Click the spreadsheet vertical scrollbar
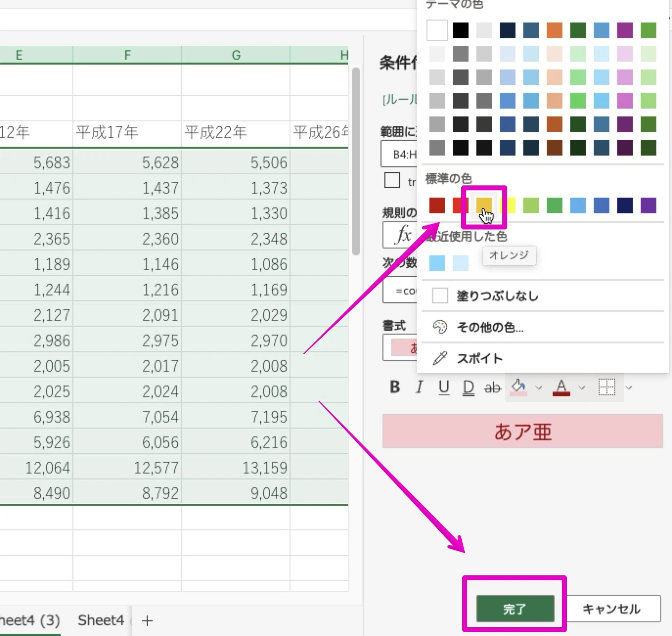This screenshot has width=672, height=636. pos(356,161)
